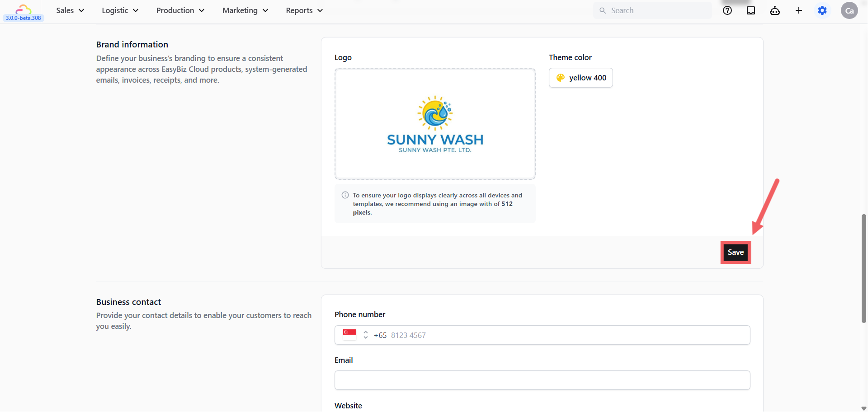Open the Ca user avatar menu
The height and width of the screenshot is (412, 868).
[x=849, y=10]
